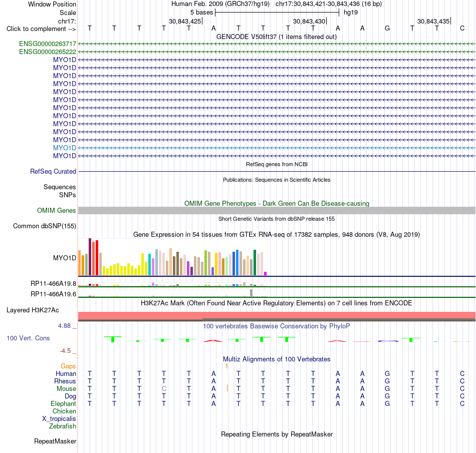Select the SNPs track label
Image resolution: width=476 pixels, height=453 pixels.
(68, 195)
